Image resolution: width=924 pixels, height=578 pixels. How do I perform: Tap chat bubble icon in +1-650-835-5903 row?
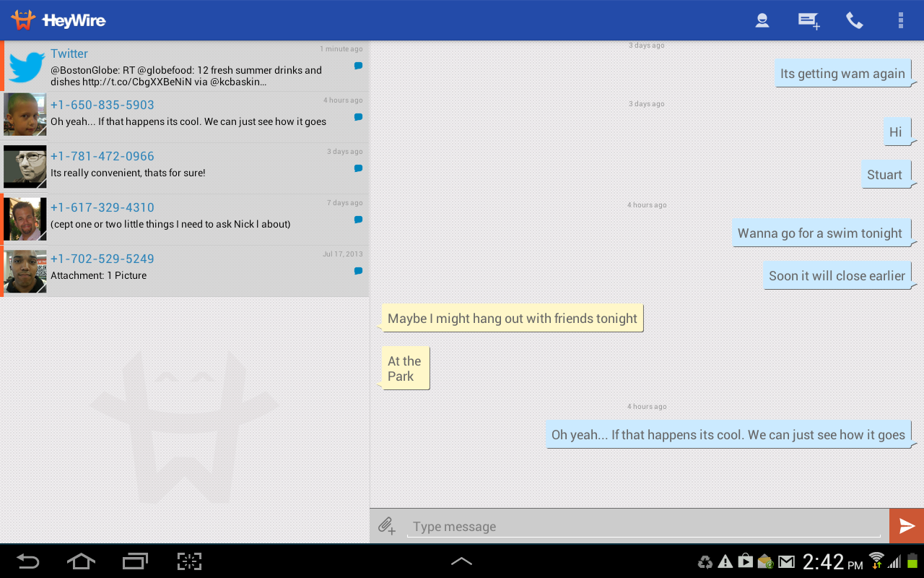(x=358, y=117)
